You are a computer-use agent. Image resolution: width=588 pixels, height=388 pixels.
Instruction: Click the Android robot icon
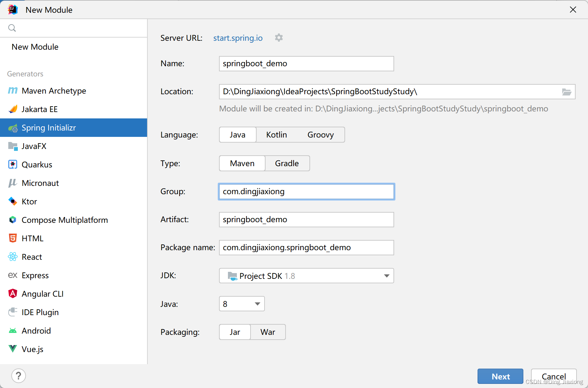[13, 331]
